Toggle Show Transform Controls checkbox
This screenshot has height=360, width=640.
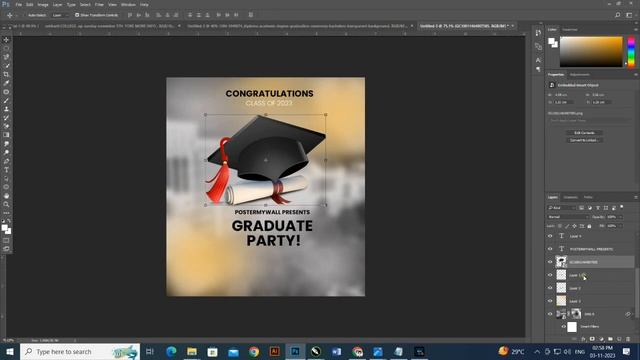pyautogui.click(x=77, y=15)
